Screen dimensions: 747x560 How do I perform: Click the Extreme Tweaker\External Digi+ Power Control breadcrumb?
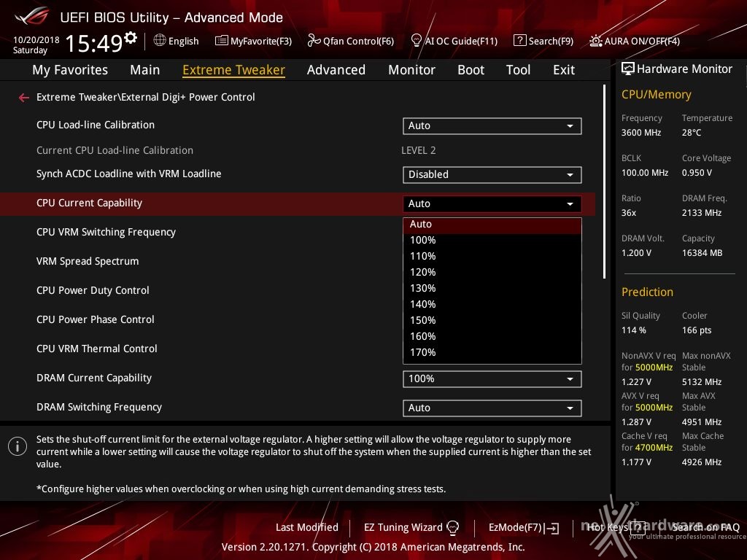pyautogui.click(x=146, y=97)
